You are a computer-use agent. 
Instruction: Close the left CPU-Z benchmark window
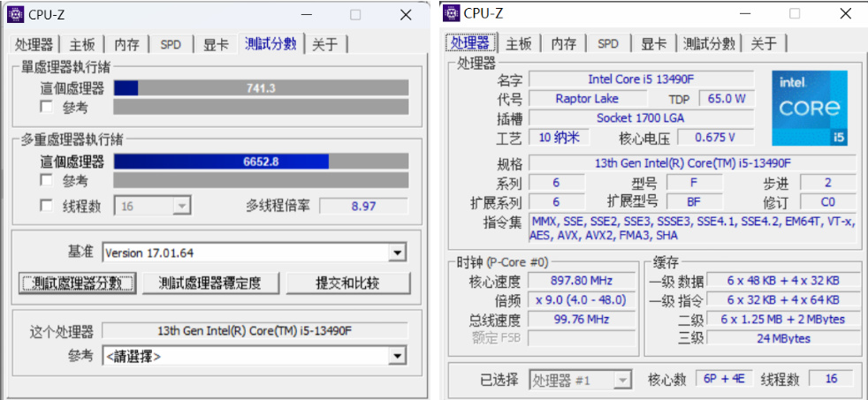tap(406, 14)
